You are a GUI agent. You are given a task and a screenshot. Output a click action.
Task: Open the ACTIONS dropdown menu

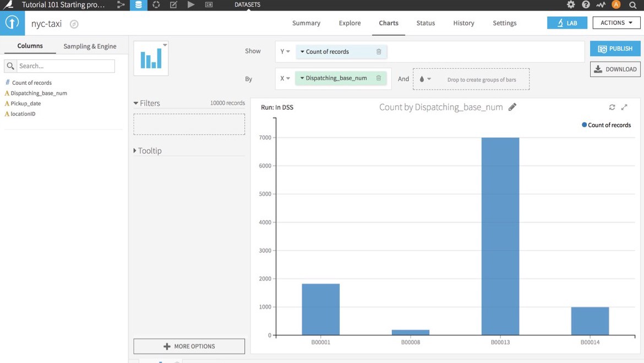pyautogui.click(x=616, y=23)
